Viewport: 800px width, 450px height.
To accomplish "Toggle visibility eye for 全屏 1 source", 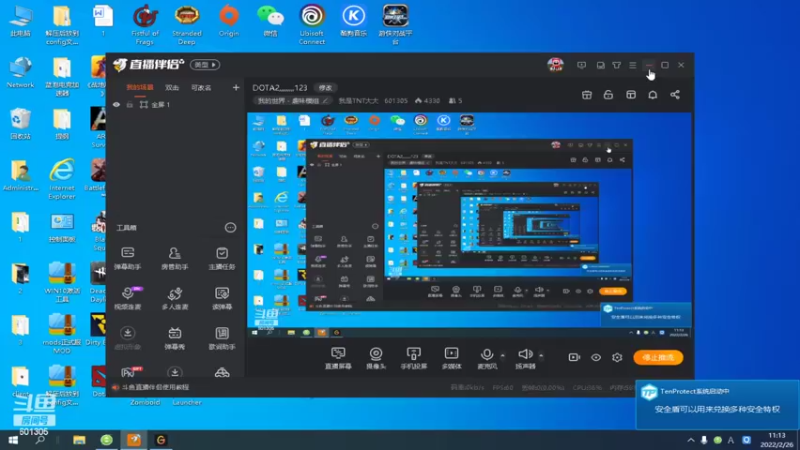I will pyautogui.click(x=116, y=105).
